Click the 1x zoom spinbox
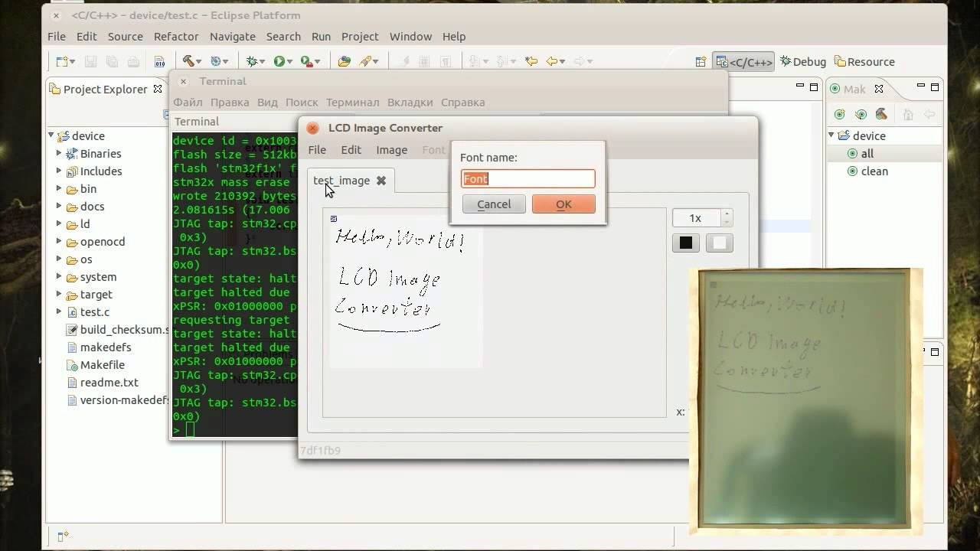Image resolution: width=980 pixels, height=551 pixels. [702, 218]
